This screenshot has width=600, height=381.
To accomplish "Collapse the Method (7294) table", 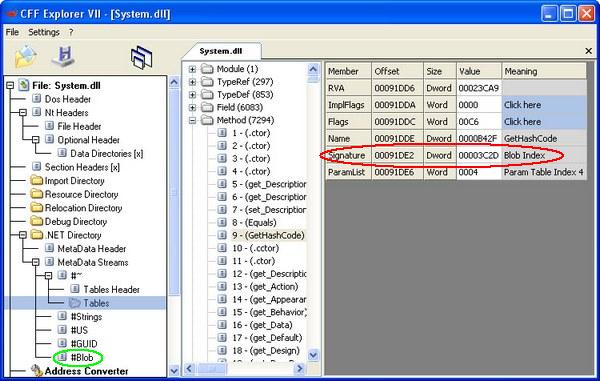I will 192,120.
